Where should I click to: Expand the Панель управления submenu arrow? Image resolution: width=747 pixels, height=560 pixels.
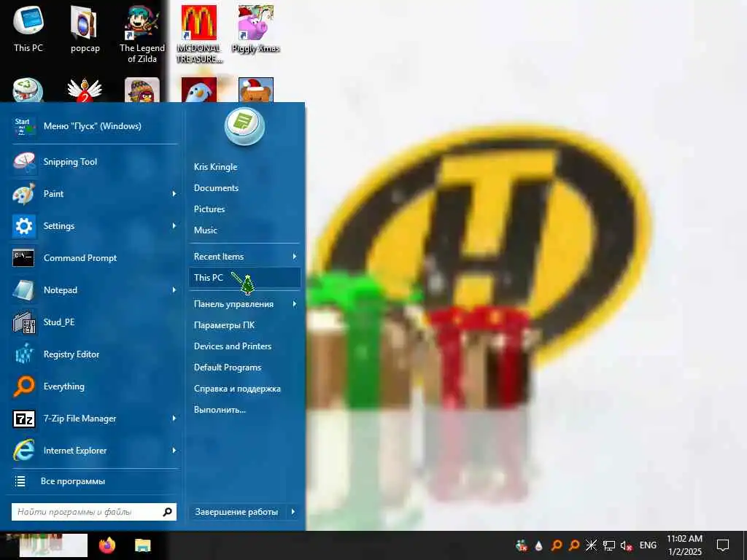295,304
